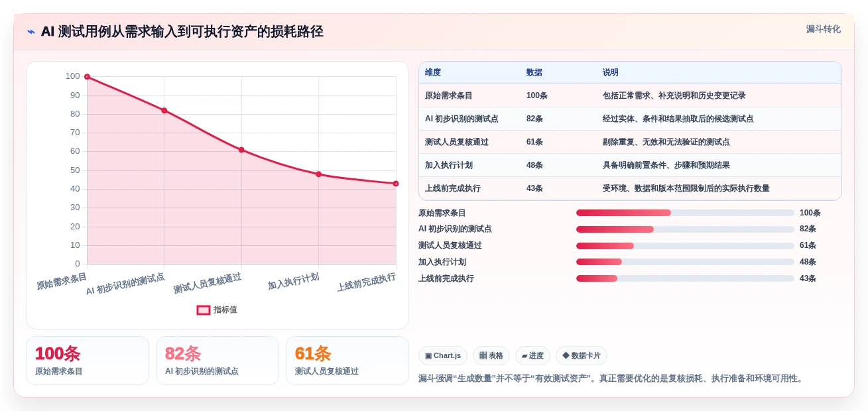This screenshot has width=868, height=411.
Task: Click the 100 data point on the chart
Action: click(87, 77)
